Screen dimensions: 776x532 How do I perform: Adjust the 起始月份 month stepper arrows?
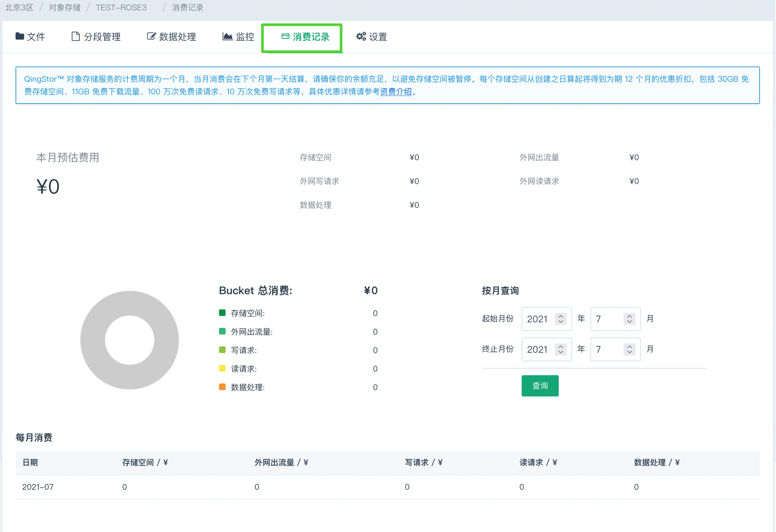[x=629, y=319]
